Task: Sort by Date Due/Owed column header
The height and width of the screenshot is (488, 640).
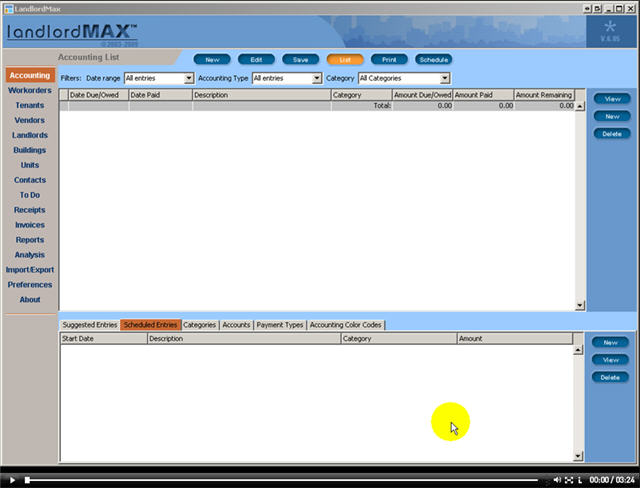Action: coord(98,95)
